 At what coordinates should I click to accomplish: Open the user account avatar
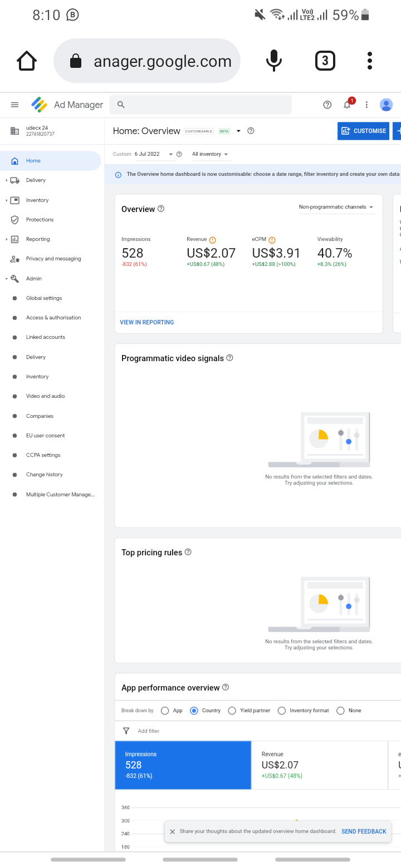pyautogui.click(x=386, y=105)
